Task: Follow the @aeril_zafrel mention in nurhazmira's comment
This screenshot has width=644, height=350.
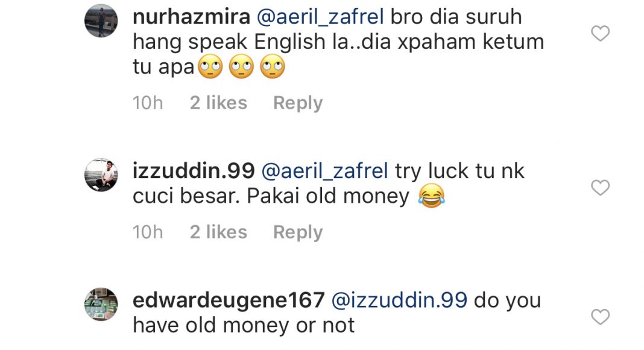Action: tap(320, 17)
